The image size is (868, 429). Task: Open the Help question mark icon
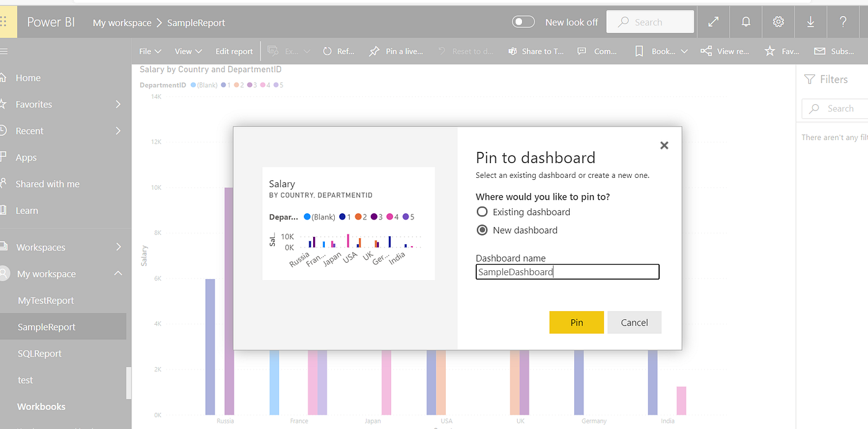click(843, 22)
